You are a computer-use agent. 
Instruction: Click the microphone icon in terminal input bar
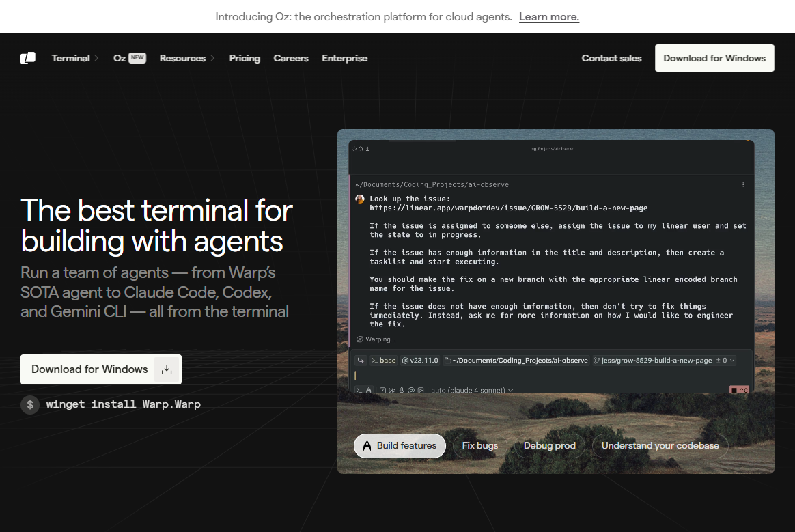tap(402, 391)
